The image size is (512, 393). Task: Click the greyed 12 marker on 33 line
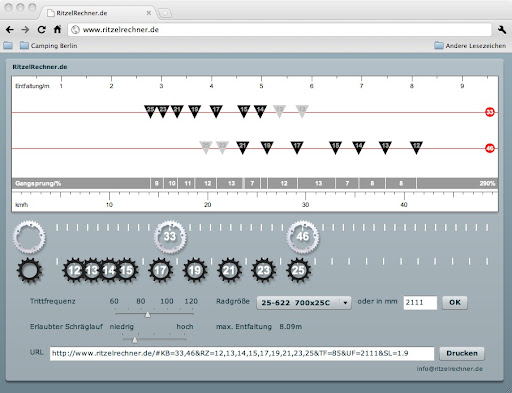[x=302, y=111]
